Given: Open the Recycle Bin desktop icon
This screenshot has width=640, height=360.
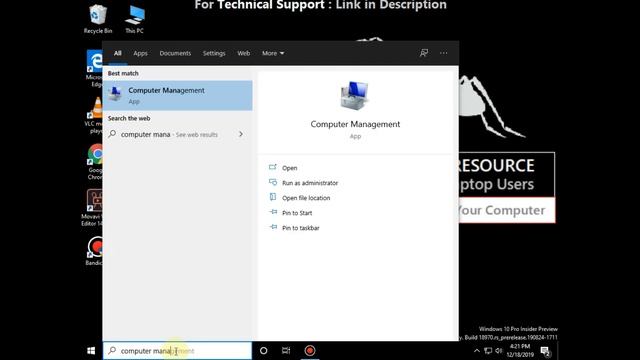Looking at the screenshot, I should 98,18.
